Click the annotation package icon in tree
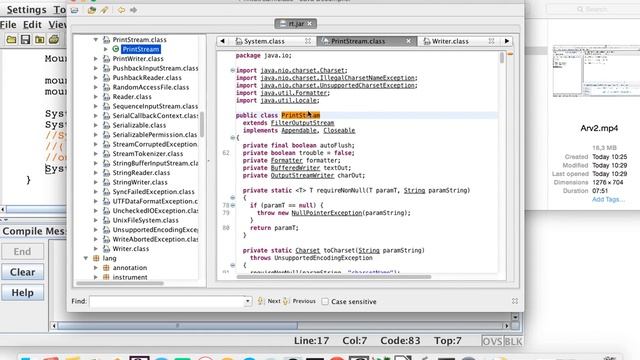 click(x=106, y=268)
